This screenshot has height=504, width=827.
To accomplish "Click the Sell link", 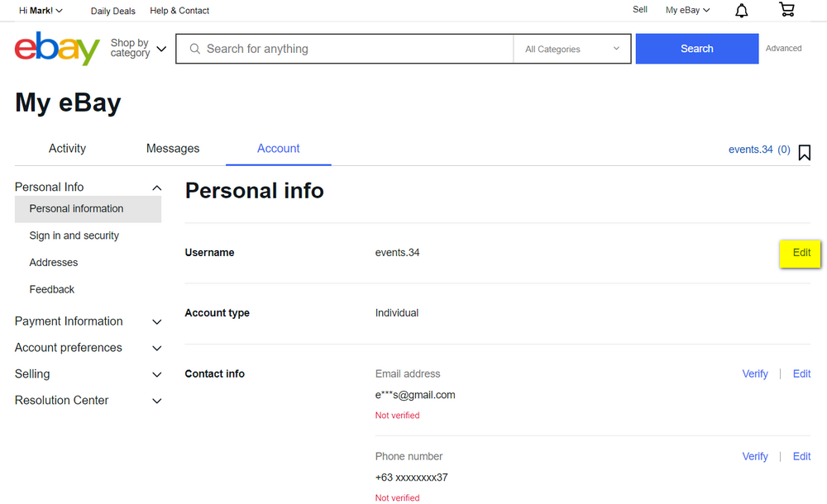I will pos(640,9).
